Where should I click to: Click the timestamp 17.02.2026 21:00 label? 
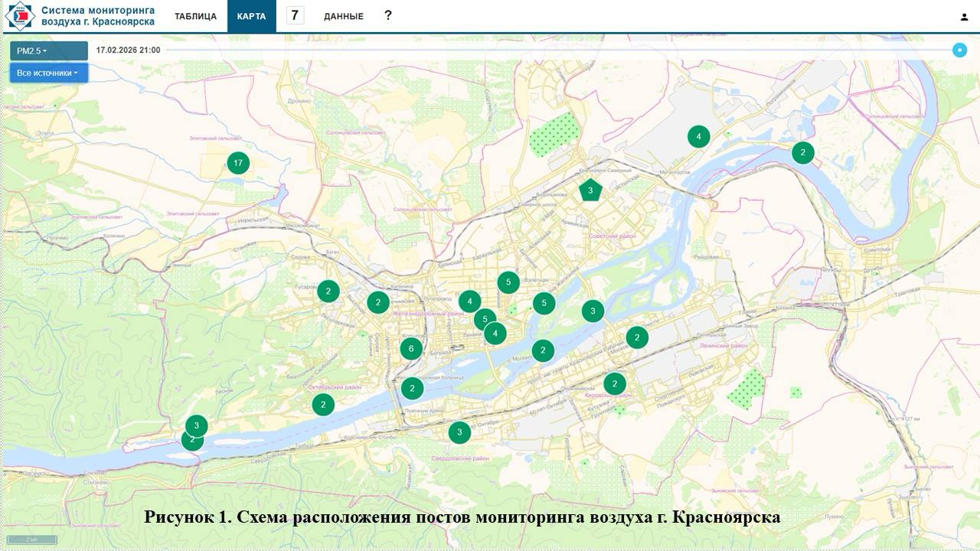pos(128,51)
